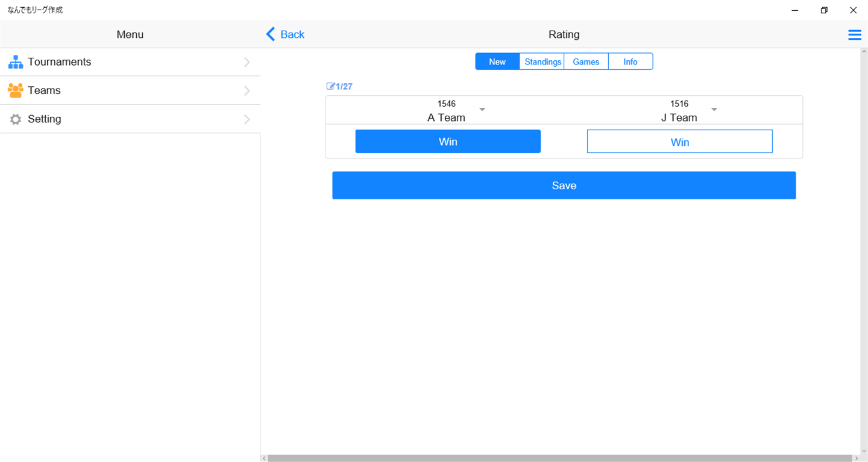Click the 1/27 match date
The width and height of the screenshot is (868, 462).
[344, 86]
